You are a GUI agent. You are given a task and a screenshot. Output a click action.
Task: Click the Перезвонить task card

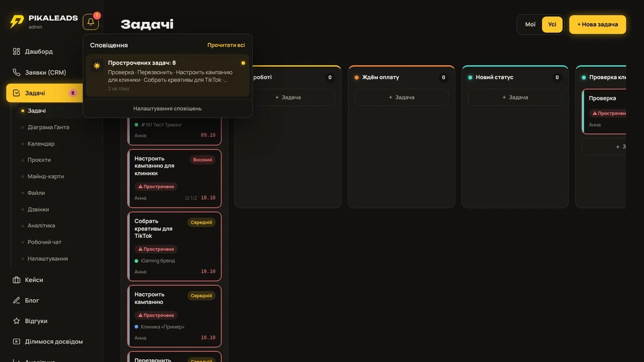coord(174,357)
